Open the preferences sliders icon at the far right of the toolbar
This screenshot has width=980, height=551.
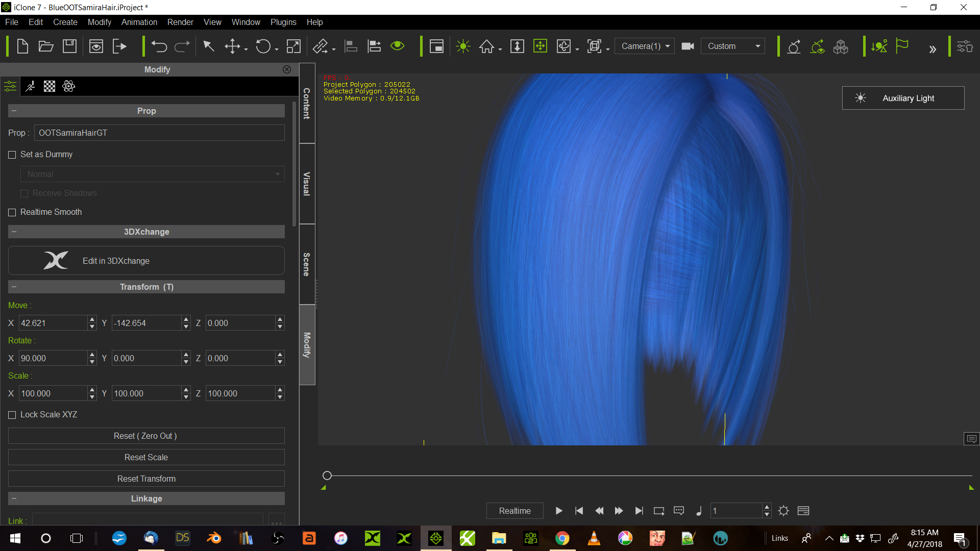pyautogui.click(x=965, y=46)
